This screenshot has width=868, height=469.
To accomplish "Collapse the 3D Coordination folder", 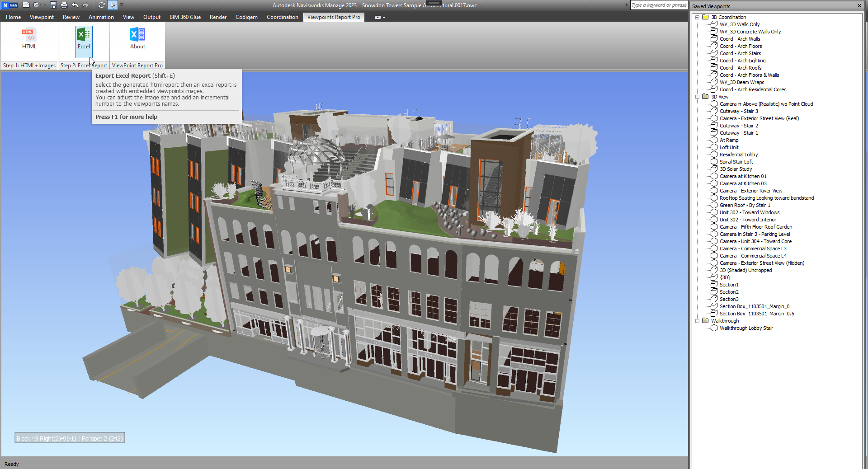I will 698,17.
